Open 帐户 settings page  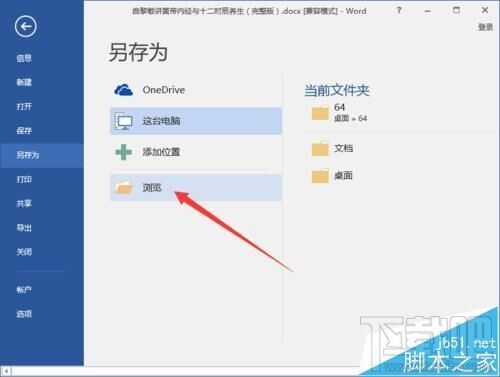tap(24, 290)
